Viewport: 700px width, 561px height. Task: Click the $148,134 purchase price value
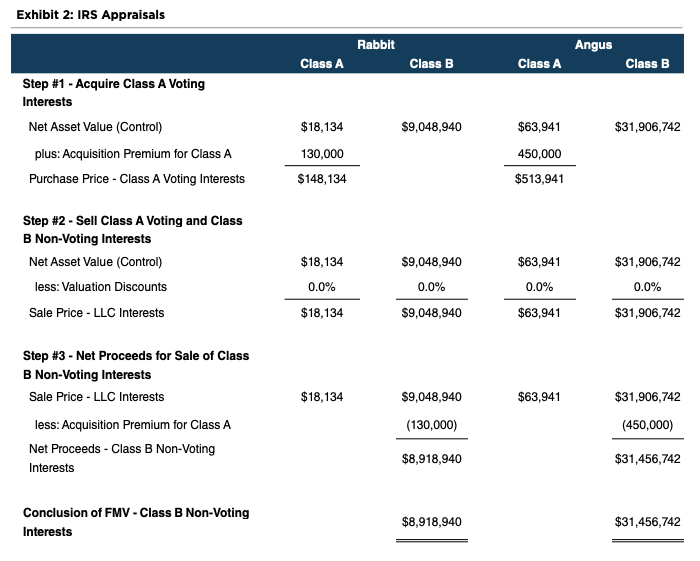[x=322, y=180]
